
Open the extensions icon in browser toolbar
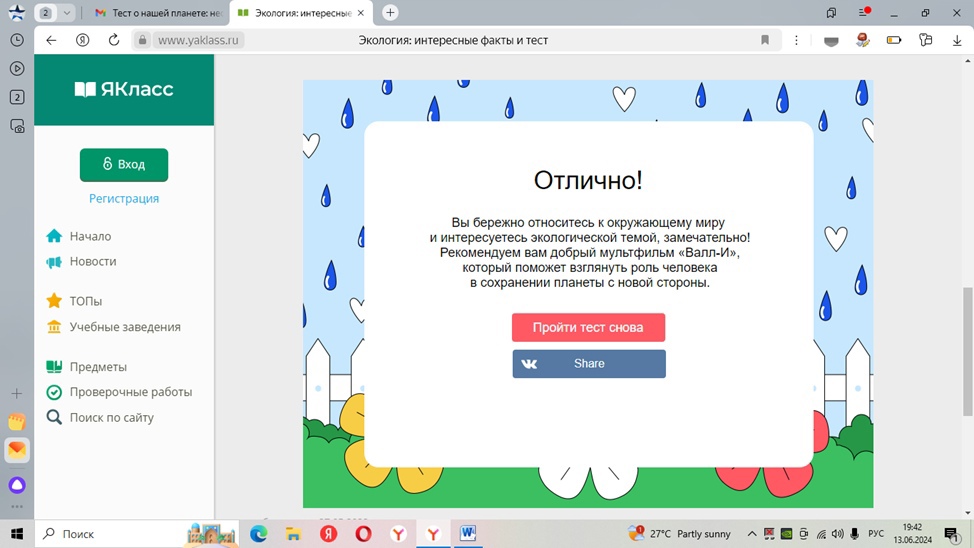click(926, 40)
